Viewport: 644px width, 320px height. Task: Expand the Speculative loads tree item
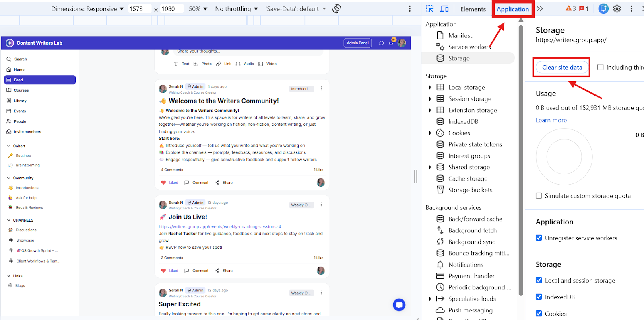coord(430,299)
